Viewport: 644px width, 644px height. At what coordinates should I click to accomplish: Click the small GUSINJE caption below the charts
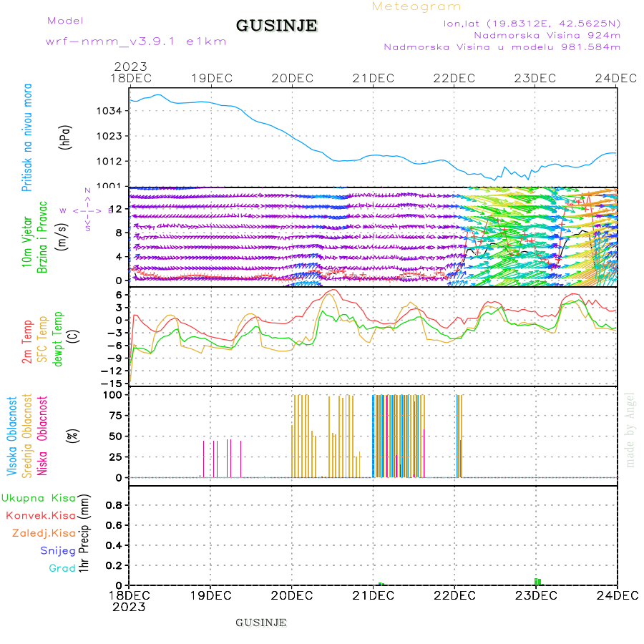[260, 623]
